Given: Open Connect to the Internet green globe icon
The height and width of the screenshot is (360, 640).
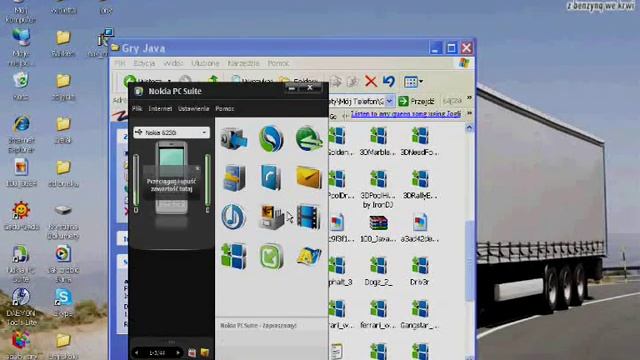Looking at the screenshot, I should (x=309, y=139).
